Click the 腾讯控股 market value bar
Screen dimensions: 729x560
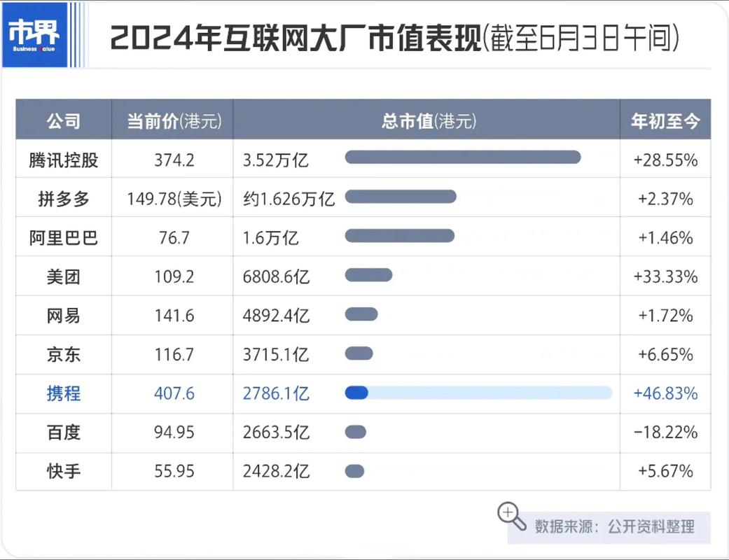click(x=462, y=157)
